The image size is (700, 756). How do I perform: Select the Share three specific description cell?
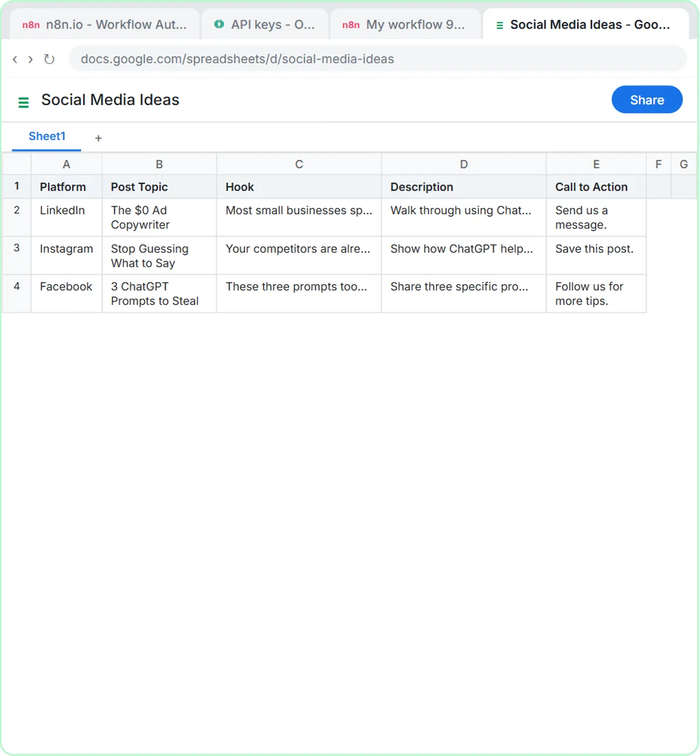coord(464,293)
